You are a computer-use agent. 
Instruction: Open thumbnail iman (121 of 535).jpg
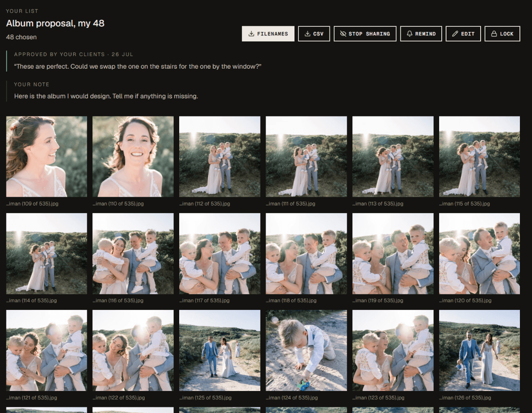click(x=47, y=350)
